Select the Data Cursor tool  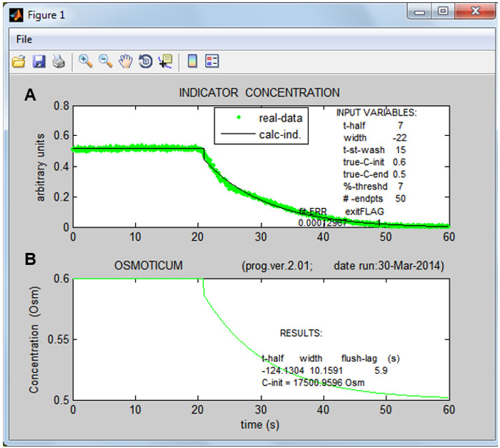pyautogui.click(x=165, y=61)
